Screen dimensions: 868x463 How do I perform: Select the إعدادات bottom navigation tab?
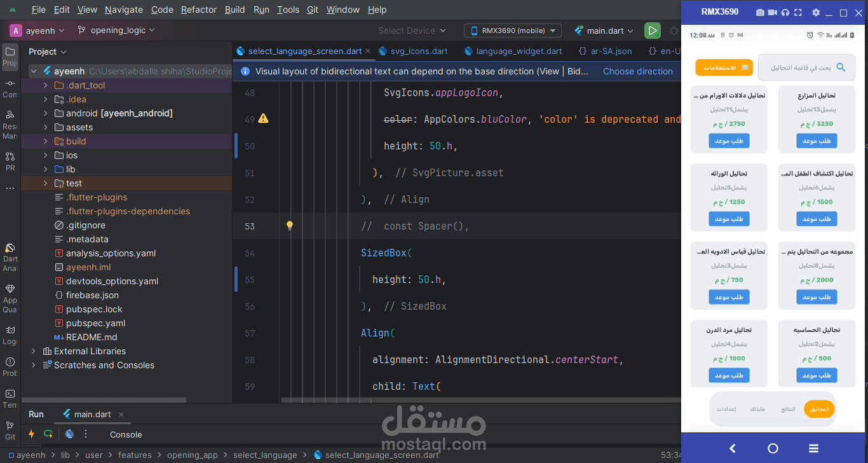(x=726, y=409)
